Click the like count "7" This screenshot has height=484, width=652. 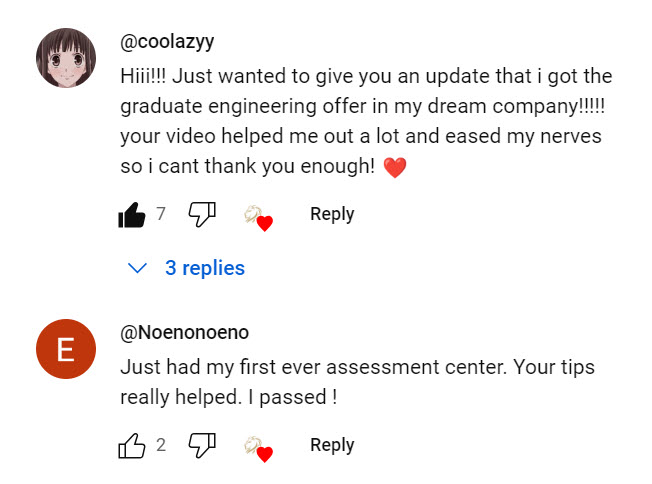161,214
